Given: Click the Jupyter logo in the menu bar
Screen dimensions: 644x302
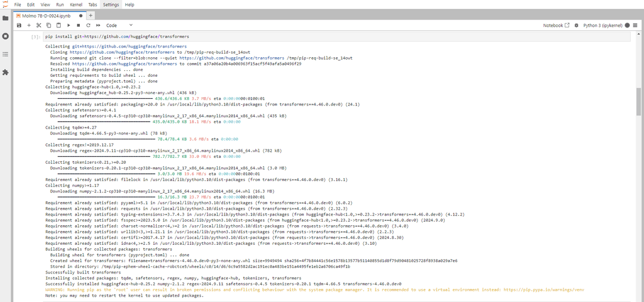Looking at the screenshot, I should coord(5,5).
